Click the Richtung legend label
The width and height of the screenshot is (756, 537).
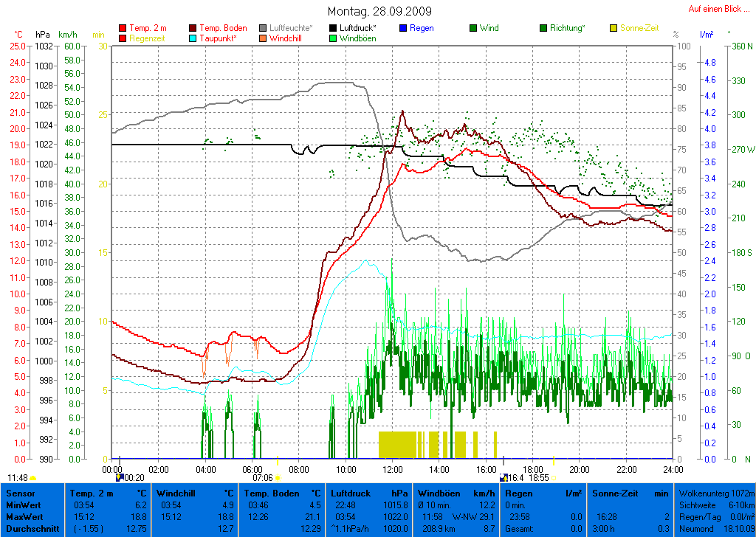(568, 28)
